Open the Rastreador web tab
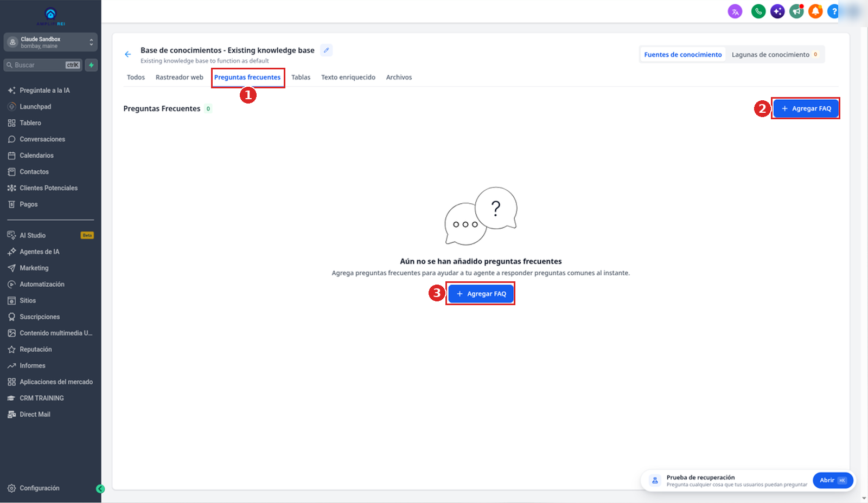Image resolution: width=868 pixels, height=503 pixels. point(180,78)
